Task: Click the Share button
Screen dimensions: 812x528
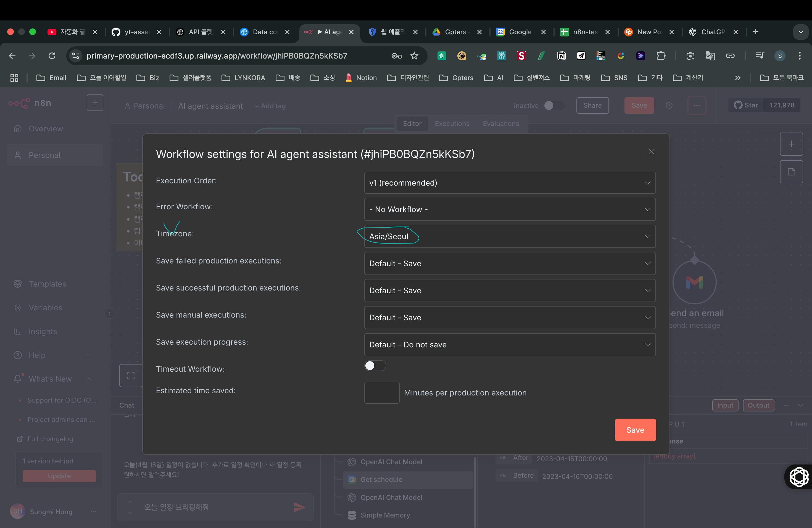Action: (592, 106)
